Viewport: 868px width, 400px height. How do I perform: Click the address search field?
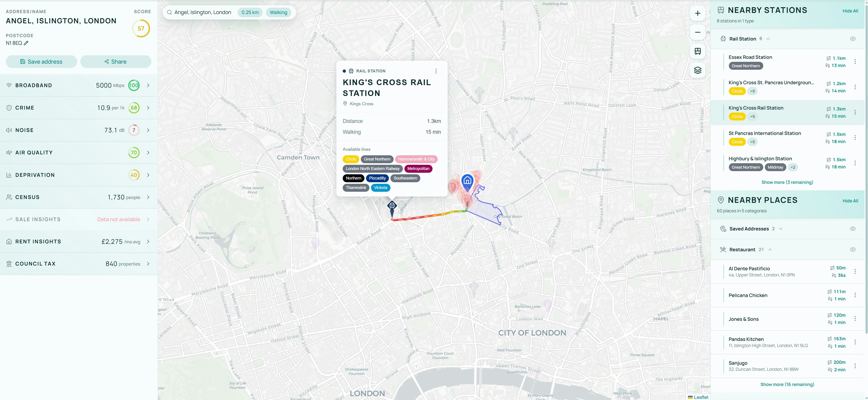tap(203, 12)
